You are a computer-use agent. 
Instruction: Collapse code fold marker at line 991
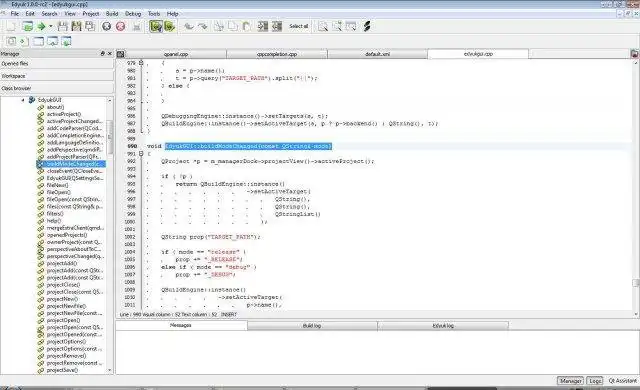[141, 154]
